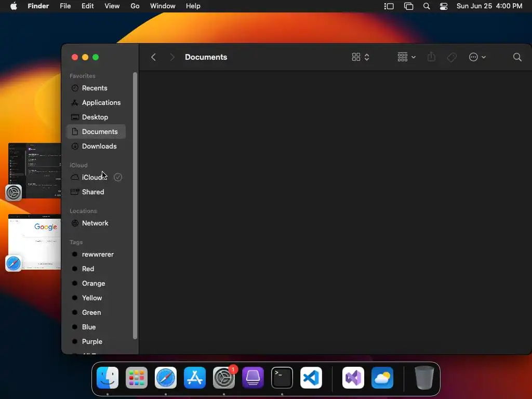The image size is (532, 399).
Task: Close the Finder window
Action: pos(75,57)
